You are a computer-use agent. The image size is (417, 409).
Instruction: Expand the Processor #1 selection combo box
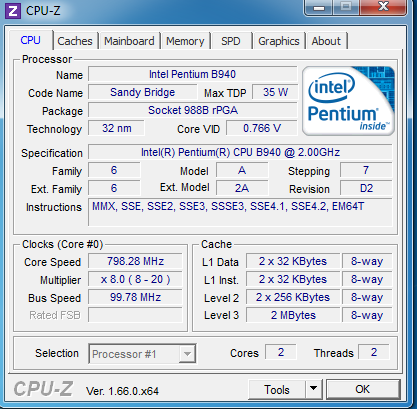tap(142, 354)
